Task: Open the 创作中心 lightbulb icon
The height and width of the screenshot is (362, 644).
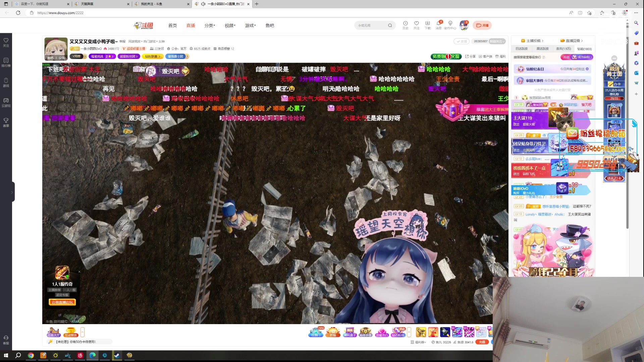Action: click(450, 25)
